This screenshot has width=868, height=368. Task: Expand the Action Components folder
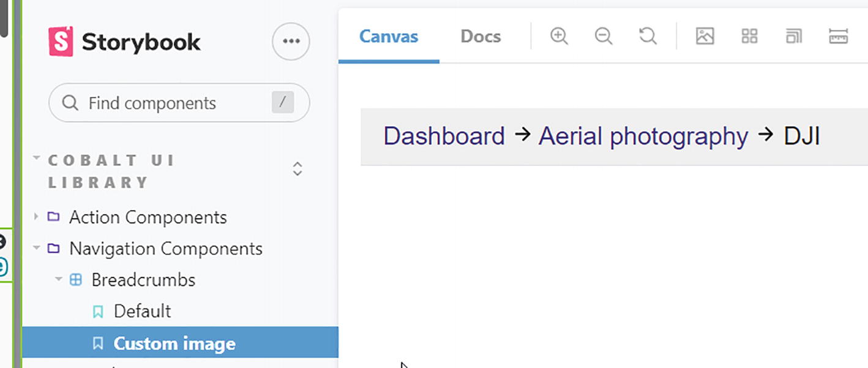tap(148, 217)
